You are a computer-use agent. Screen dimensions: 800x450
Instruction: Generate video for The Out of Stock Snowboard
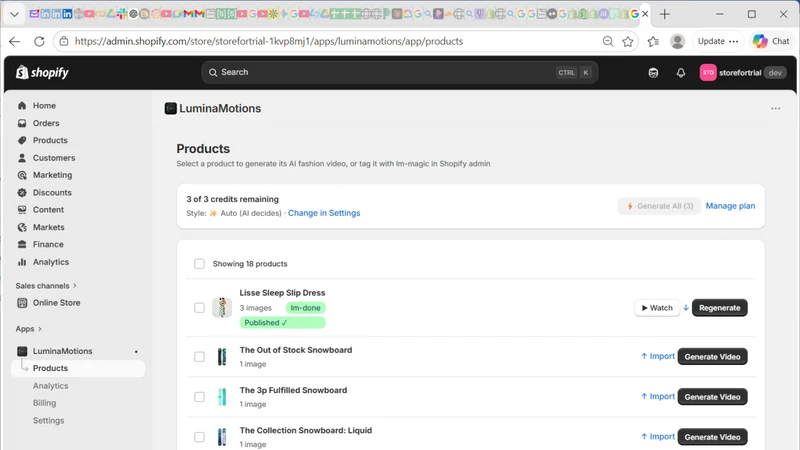[712, 357]
